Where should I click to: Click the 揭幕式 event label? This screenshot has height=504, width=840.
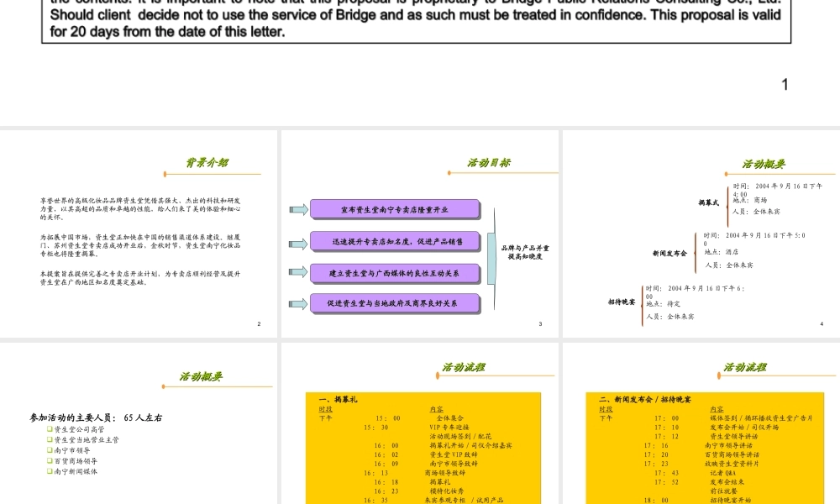709,202
